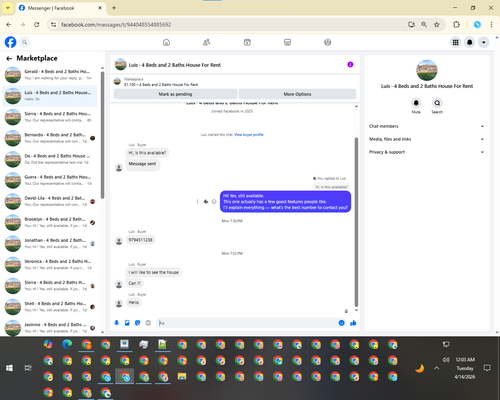
Task: Reload the page
Action: click(x=37, y=25)
